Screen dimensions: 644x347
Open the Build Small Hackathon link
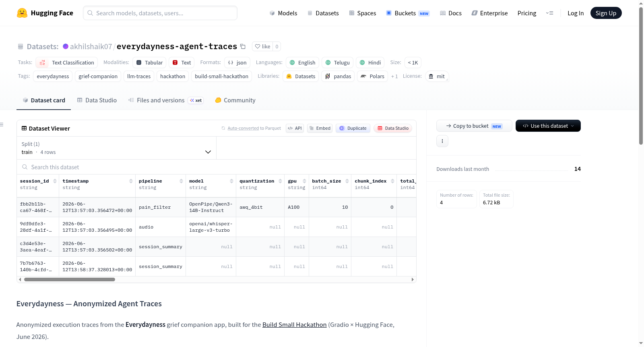(x=294, y=324)
